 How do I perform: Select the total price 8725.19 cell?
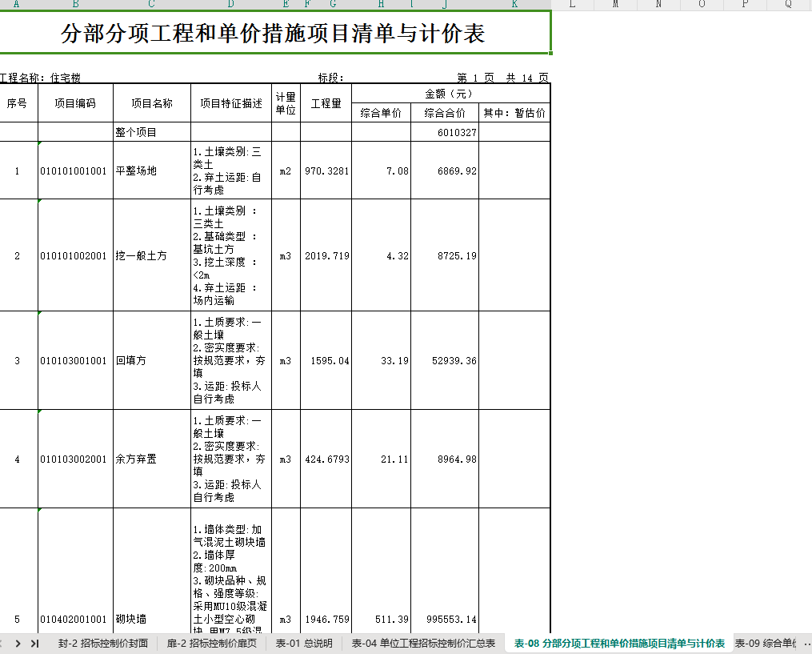445,255
